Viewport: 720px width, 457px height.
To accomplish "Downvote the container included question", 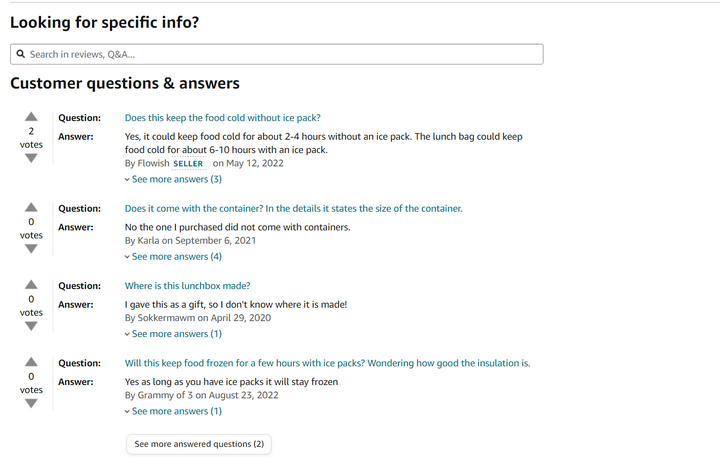I will click(x=31, y=248).
